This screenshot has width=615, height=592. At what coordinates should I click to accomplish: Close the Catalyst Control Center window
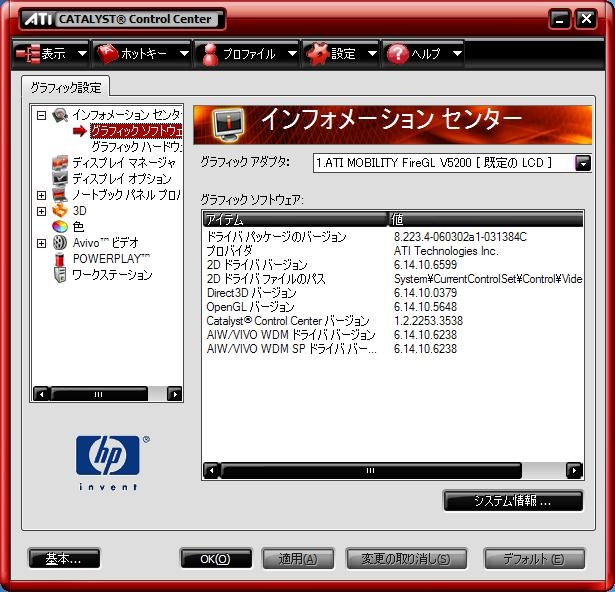point(586,19)
